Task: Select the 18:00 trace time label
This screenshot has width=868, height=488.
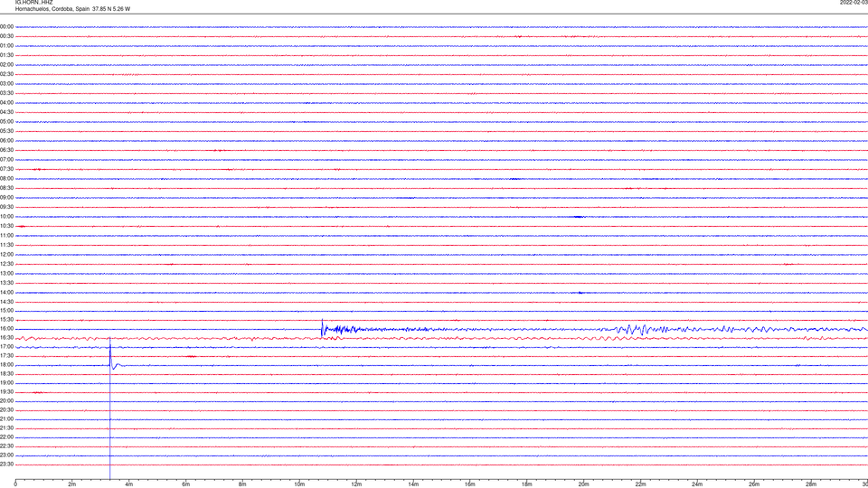Action: (6, 365)
